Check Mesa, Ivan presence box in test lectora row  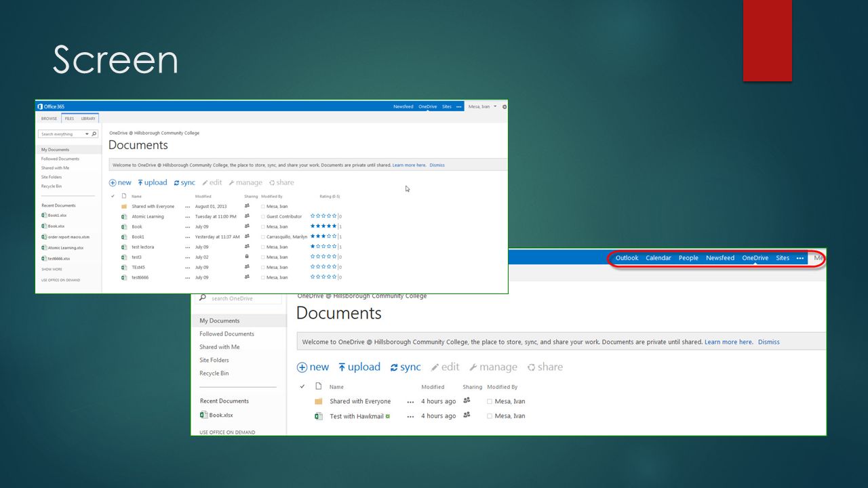[x=263, y=247]
